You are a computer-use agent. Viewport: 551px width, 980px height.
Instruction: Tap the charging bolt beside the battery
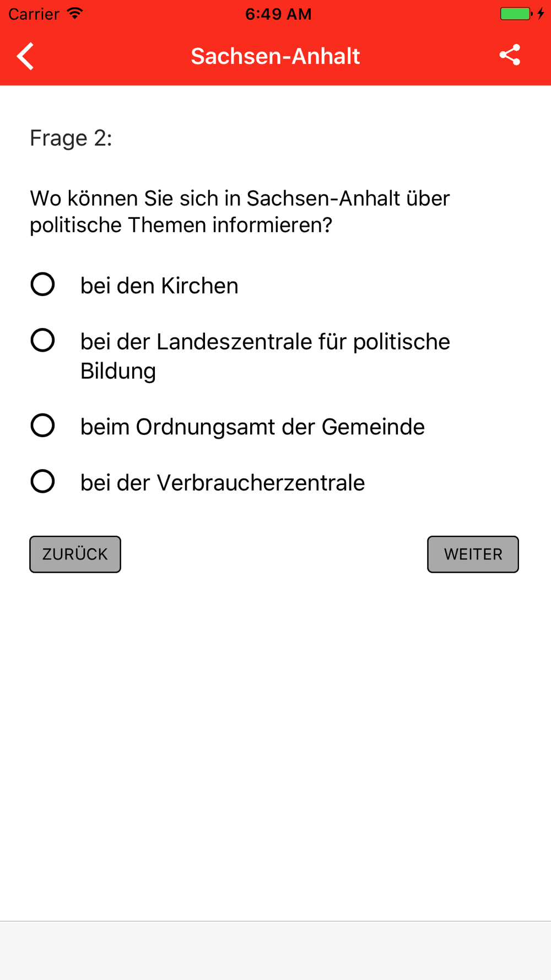(x=541, y=13)
